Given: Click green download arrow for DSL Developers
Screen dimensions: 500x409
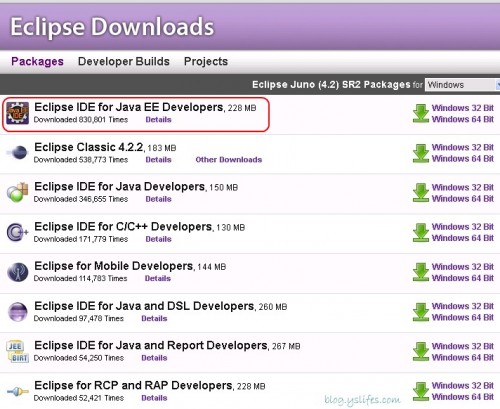Looking at the screenshot, I should point(421,312).
